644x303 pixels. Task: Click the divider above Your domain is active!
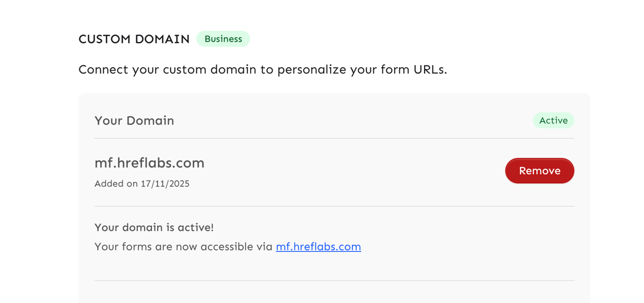click(334, 206)
